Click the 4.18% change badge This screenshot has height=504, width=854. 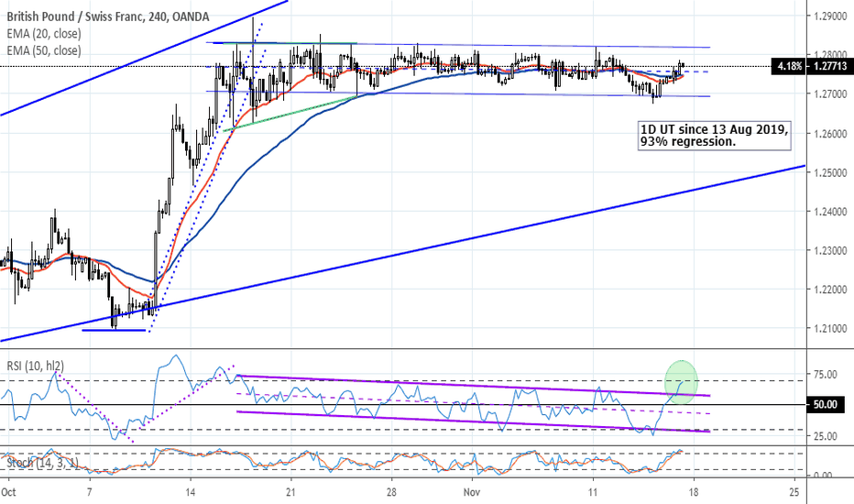787,66
